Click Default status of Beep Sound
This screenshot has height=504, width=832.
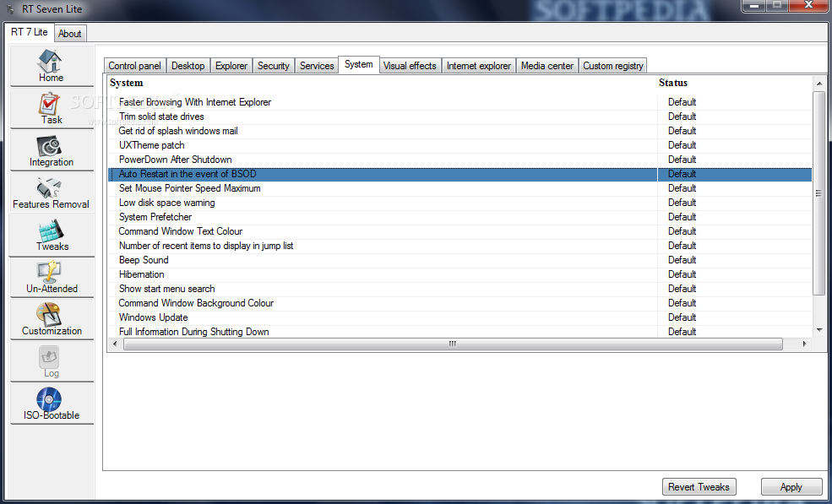click(x=682, y=260)
